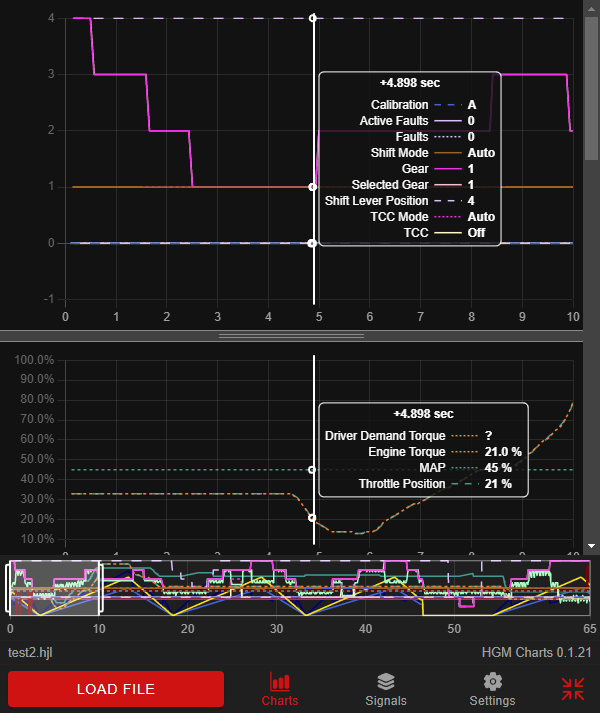Click the overview timeline at 30 seconds

coord(276,590)
